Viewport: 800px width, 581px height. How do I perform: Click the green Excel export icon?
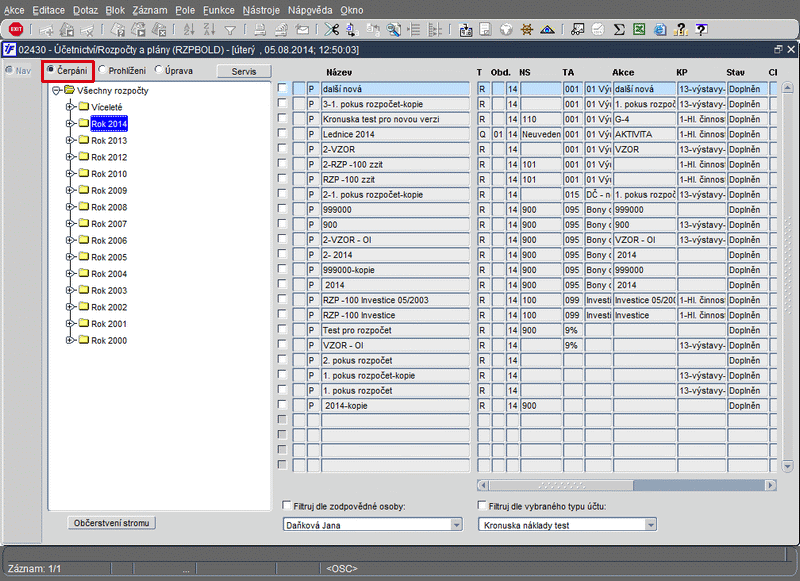tap(639, 30)
